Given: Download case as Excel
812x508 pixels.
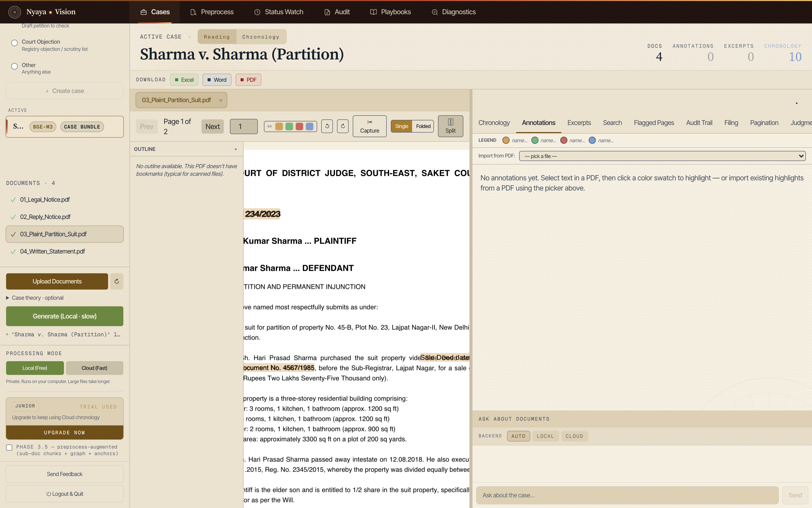Looking at the screenshot, I should pyautogui.click(x=184, y=80).
